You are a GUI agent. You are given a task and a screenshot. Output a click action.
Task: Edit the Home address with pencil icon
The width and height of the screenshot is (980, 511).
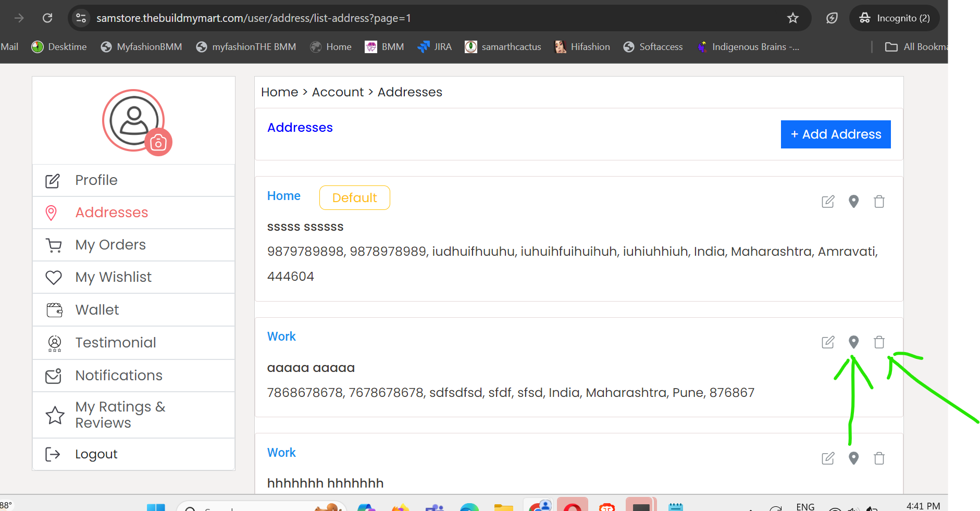point(828,202)
